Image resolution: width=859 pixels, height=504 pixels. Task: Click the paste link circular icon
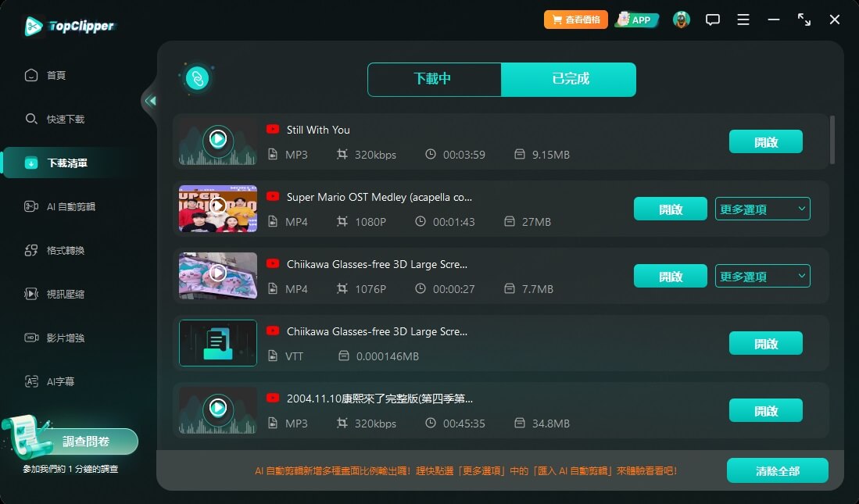point(197,78)
